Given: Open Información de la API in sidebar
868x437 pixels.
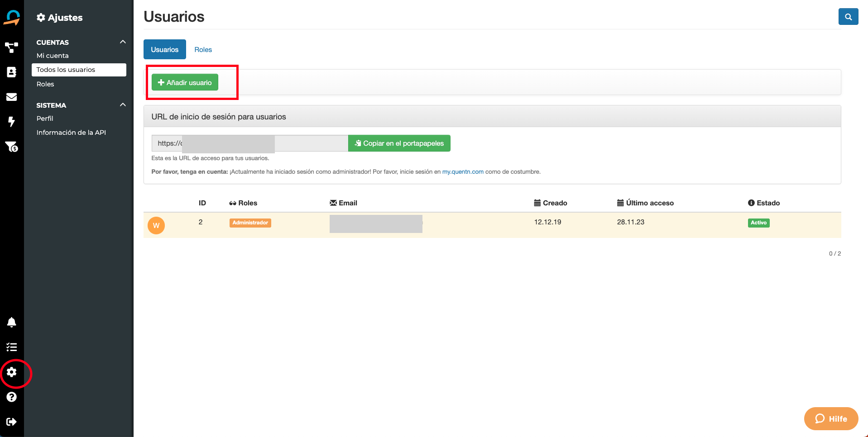Looking at the screenshot, I should pyautogui.click(x=71, y=133).
